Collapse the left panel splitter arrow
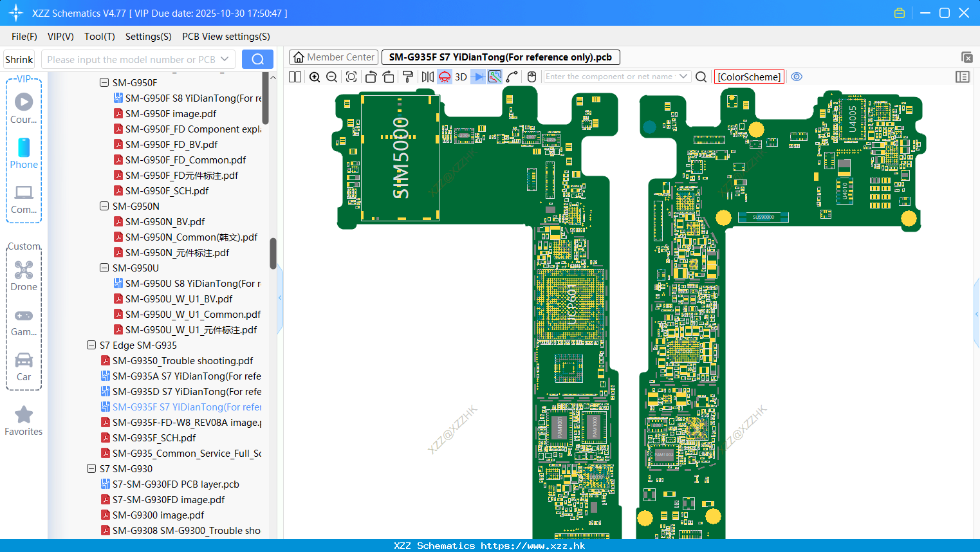This screenshot has height=552, width=980. tap(280, 298)
